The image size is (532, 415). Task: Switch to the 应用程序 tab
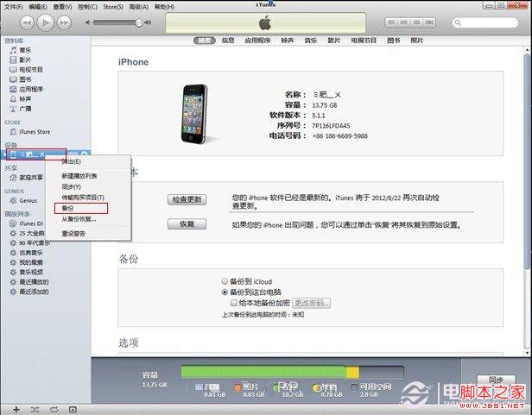(x=257, y=41)
